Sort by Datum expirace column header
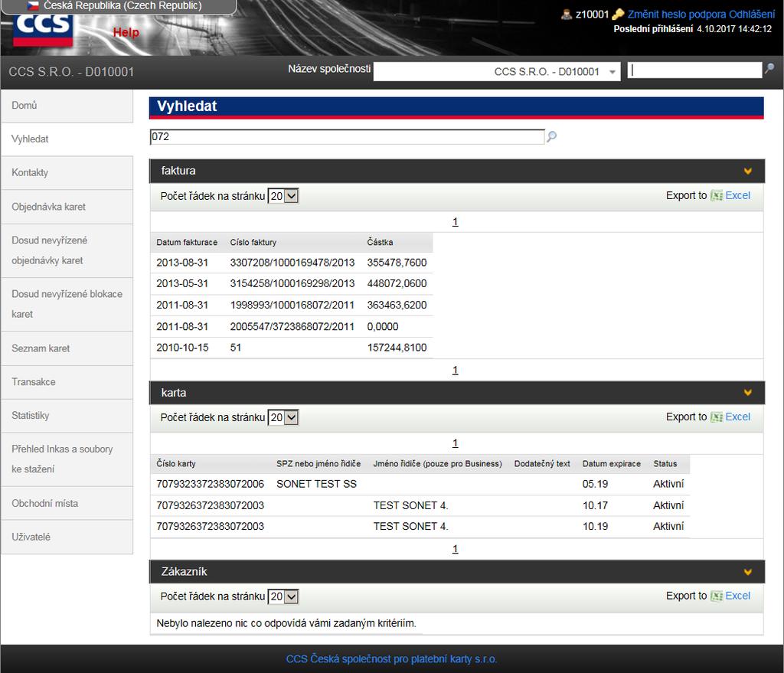Viewport: 784px width, 673px height. click(612, 464)
